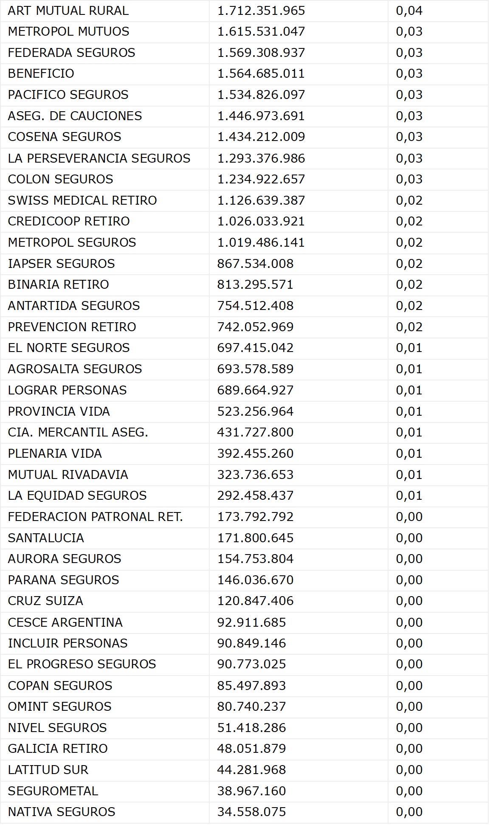Click the amount 1.026.033.921

click(261, 221)
